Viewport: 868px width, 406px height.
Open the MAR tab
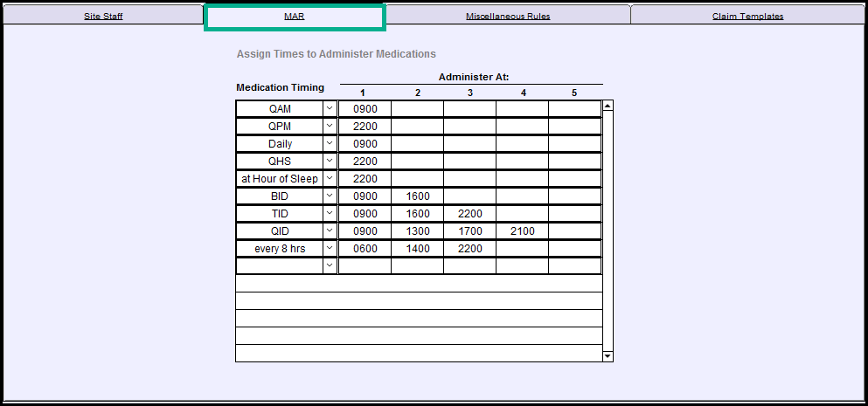pyautogui.click(x=294, y=16)
